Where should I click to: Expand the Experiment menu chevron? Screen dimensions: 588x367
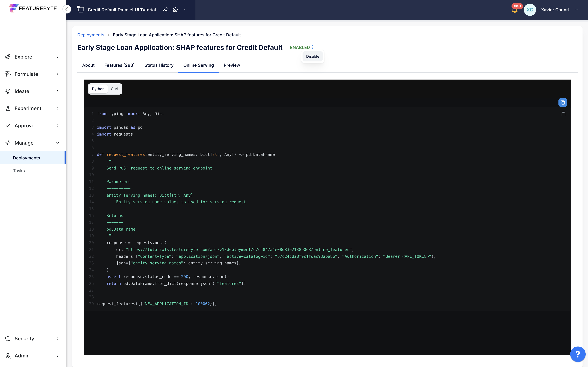[x=58, y=108]
